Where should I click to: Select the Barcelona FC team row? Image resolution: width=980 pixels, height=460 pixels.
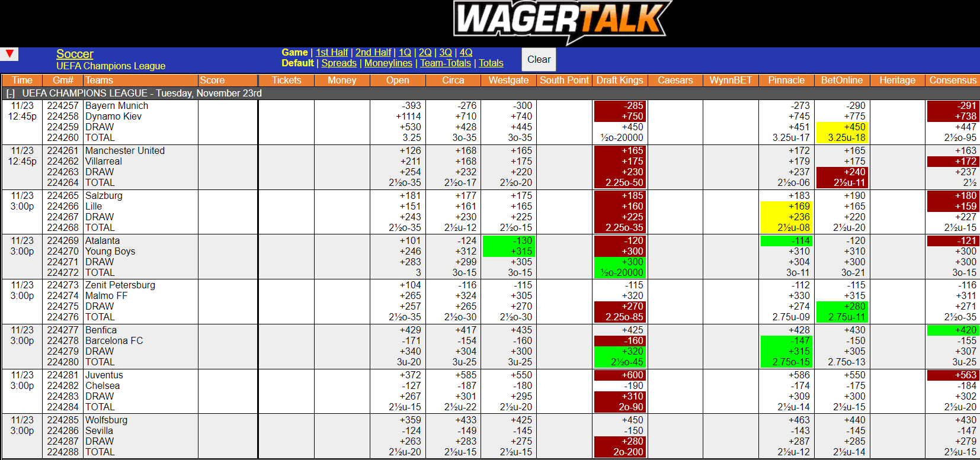(114, 341)
